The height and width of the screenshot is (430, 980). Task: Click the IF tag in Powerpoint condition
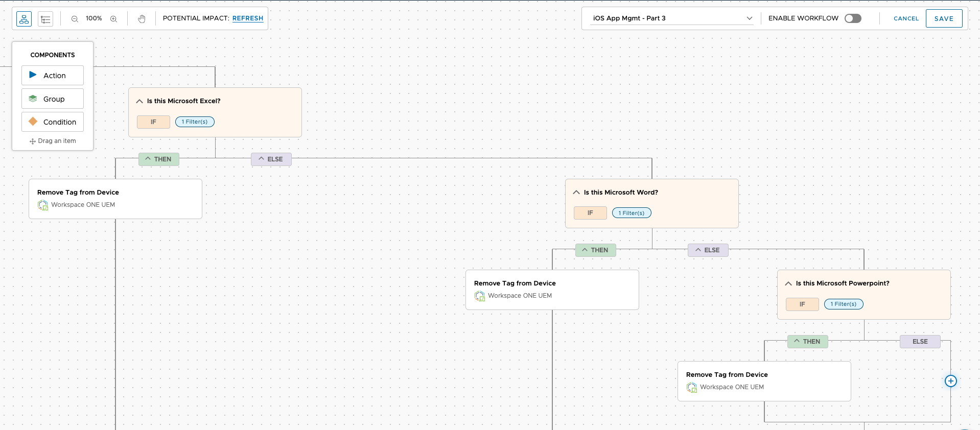802,304
